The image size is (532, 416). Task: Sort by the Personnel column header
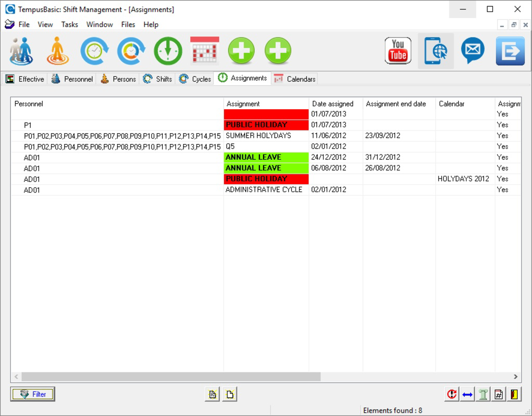[117, 104]
